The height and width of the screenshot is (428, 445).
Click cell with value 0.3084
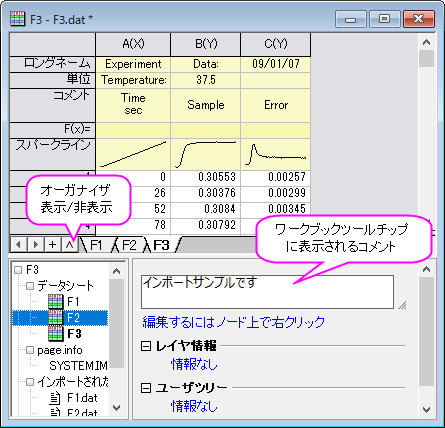pyautogui.click(x=206, y=209)
